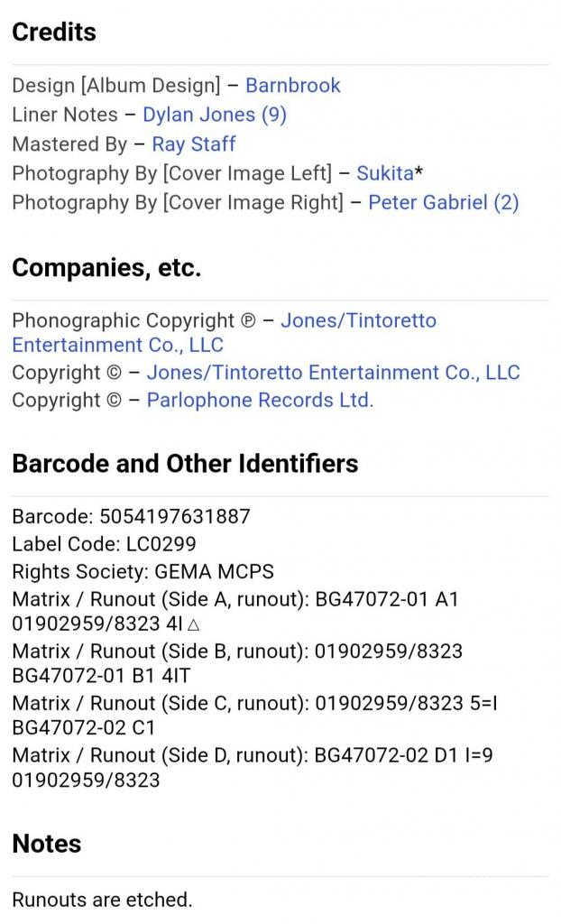Open Ray Staff mastering credit link
The image size is (561, 924).
click(193, 144)
